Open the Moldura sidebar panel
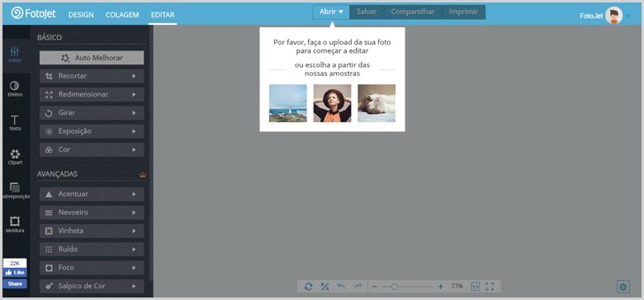 (15, 225)
